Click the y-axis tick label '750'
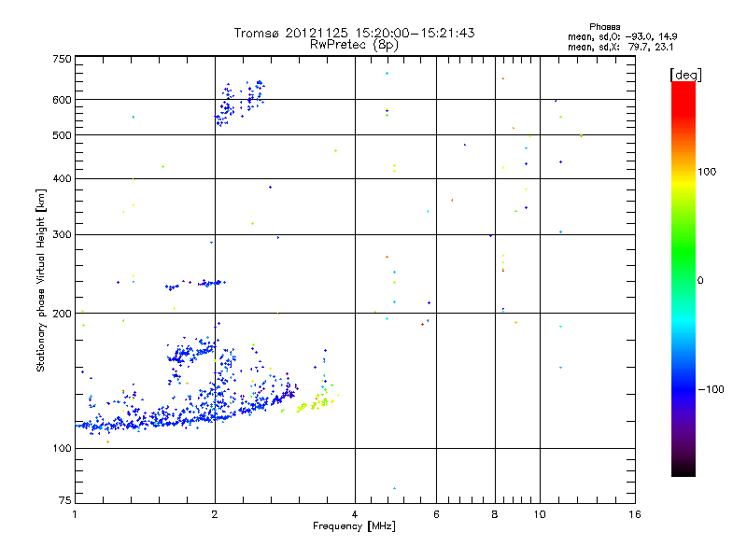Screen dimensions: 747x560 63,59
